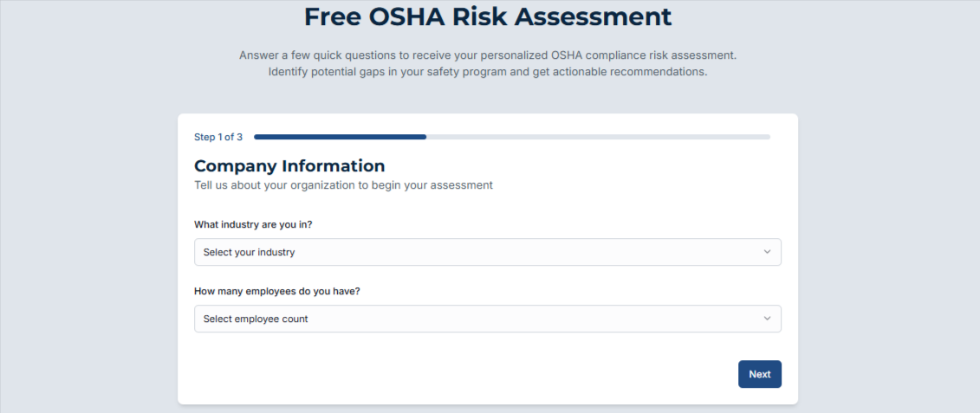Click the 'How many employees do you have?' label
The height and width of the screenshot is (413, 980).
coord(277,291)
